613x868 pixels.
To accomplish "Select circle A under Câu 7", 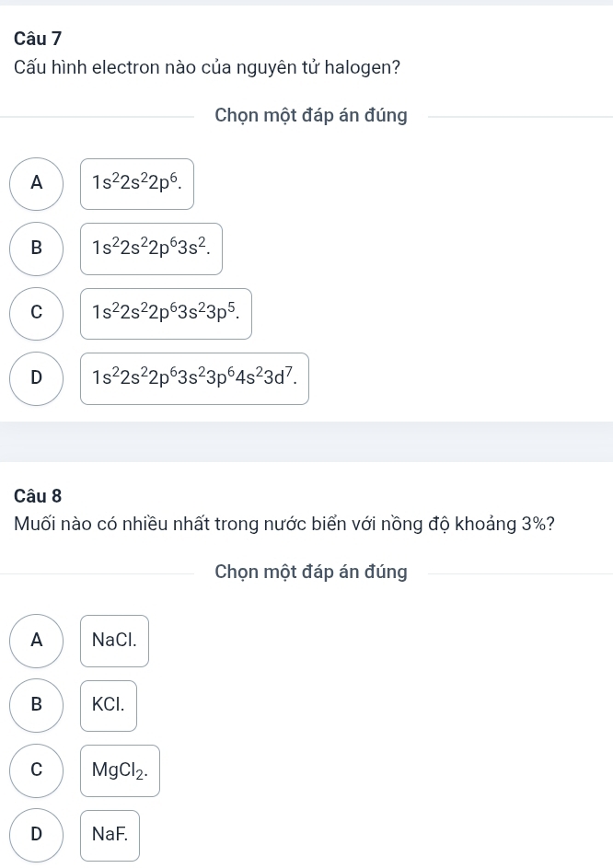I will (x=37, y=183).
